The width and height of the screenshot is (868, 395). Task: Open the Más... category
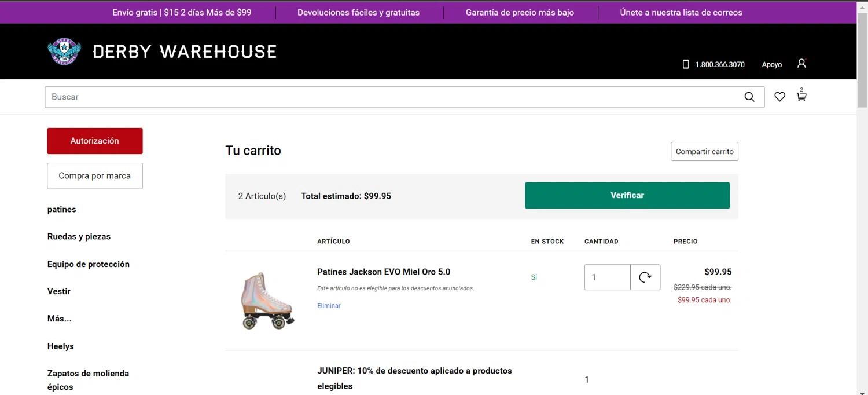pos(60,319)
